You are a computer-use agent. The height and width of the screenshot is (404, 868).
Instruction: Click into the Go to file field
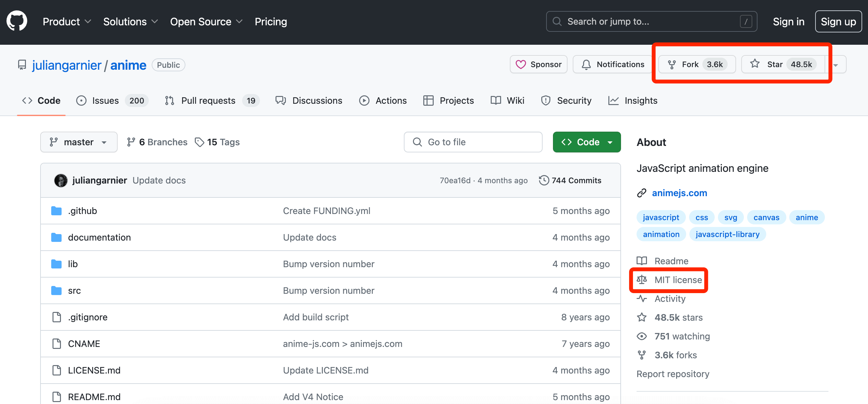473,142
